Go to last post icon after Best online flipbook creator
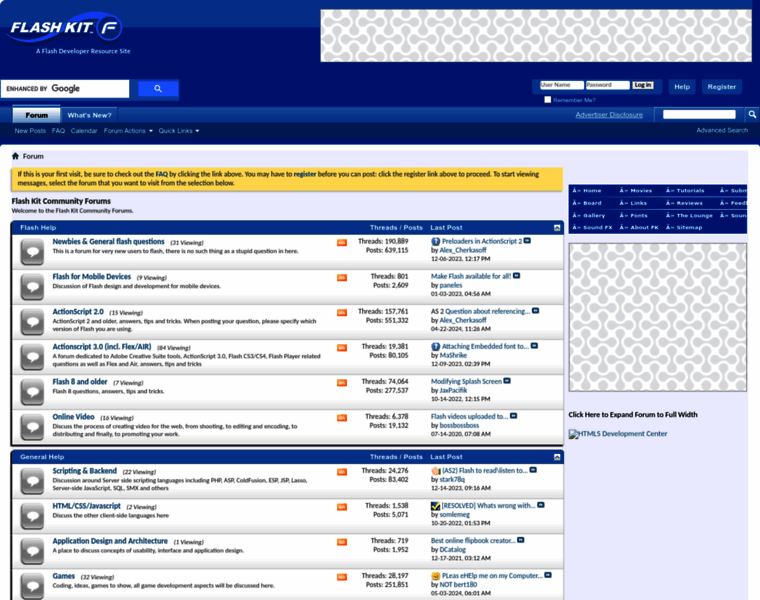This screenshot has width=760, height=600. tap(521, 540)
